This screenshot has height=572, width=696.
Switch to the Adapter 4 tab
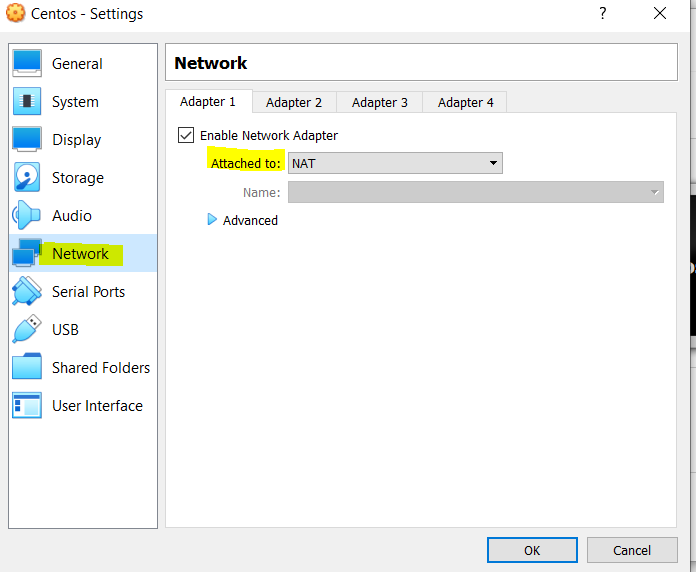pos(465,103)
